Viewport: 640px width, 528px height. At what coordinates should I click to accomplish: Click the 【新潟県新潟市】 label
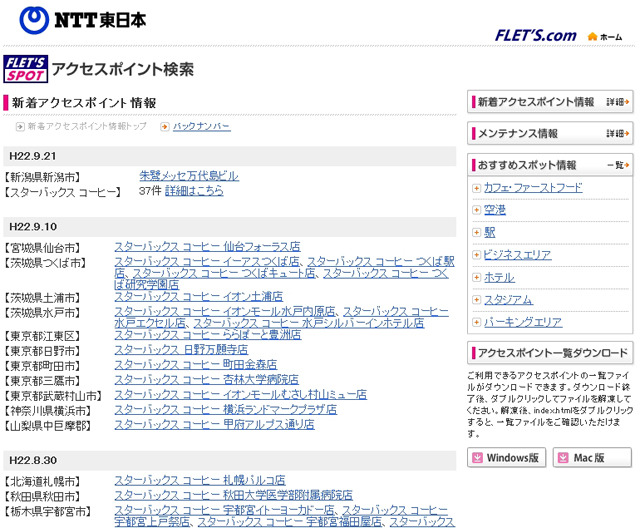(x=42, y=177)
